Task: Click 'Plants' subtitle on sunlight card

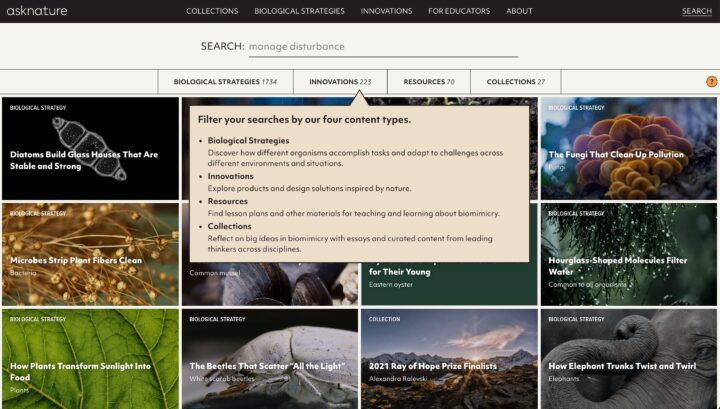Action: (19, 390)
